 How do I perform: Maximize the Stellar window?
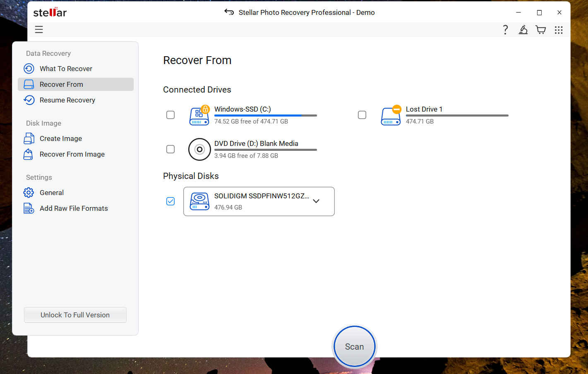click(x=539, y=12)
